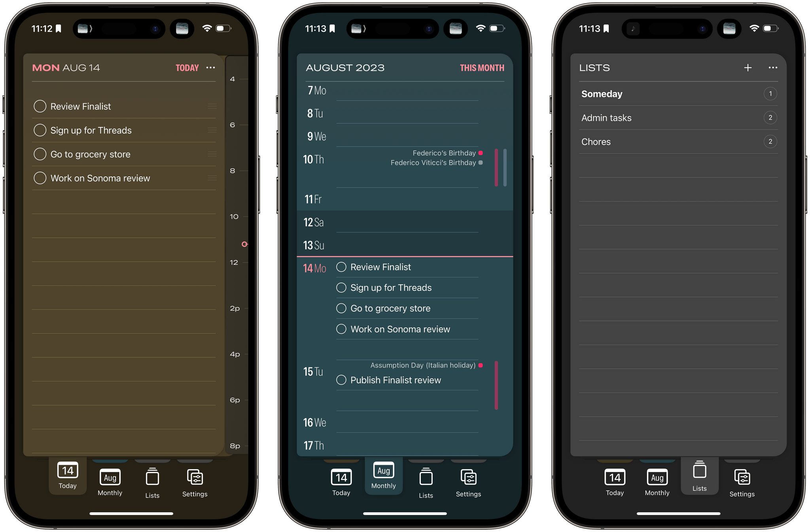Screen dimensions: 810x532
Task: Toggle the Sign up for Threads checkbox
Action: pyautogui.click(x=40, y=131)
